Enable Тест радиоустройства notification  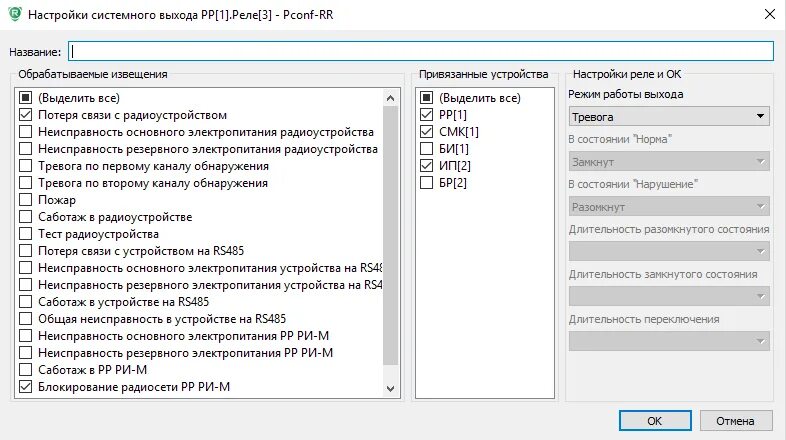point(26,234)
